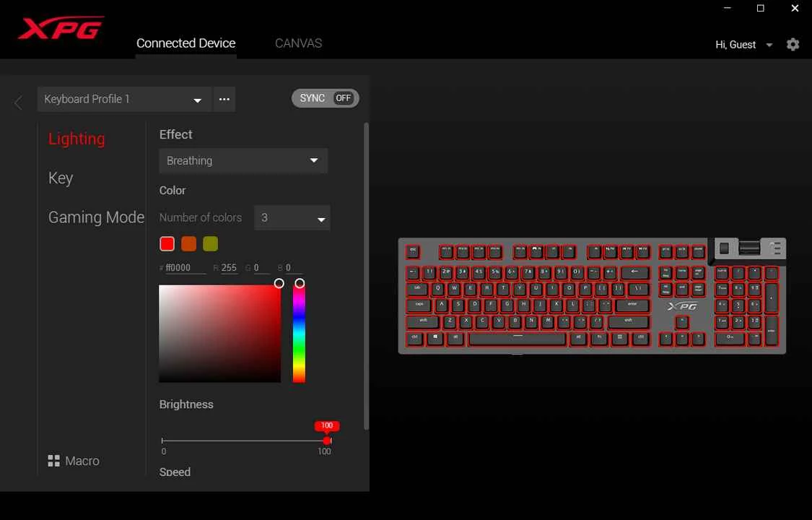
Task: Click the Esc key on keyboard preview
Action: [x=413, y=252]
